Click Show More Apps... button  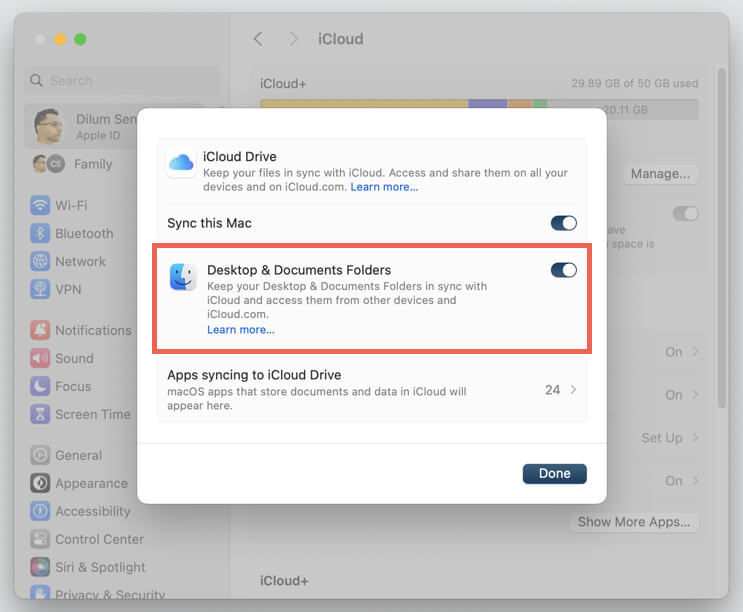(x=634, y=522)
